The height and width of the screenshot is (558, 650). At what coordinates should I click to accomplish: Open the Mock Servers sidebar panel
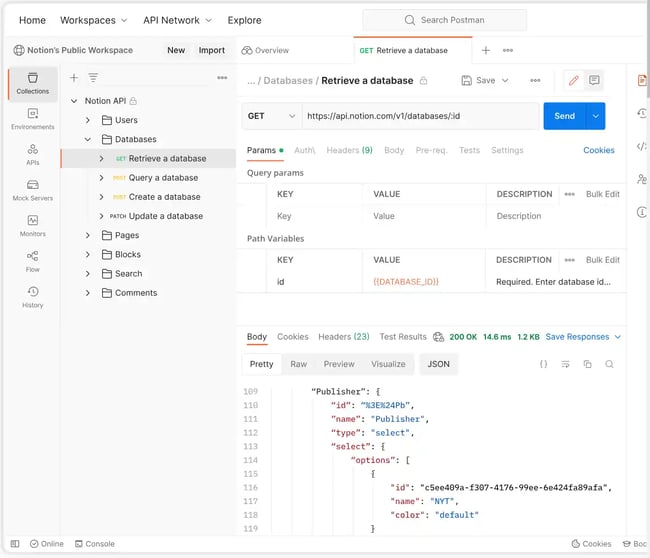(32, 190)
